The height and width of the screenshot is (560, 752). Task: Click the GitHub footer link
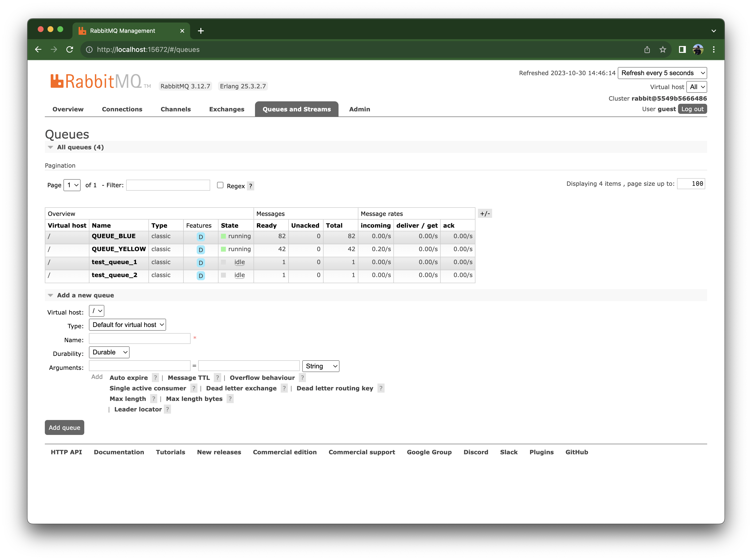click(x=577, y=452)
